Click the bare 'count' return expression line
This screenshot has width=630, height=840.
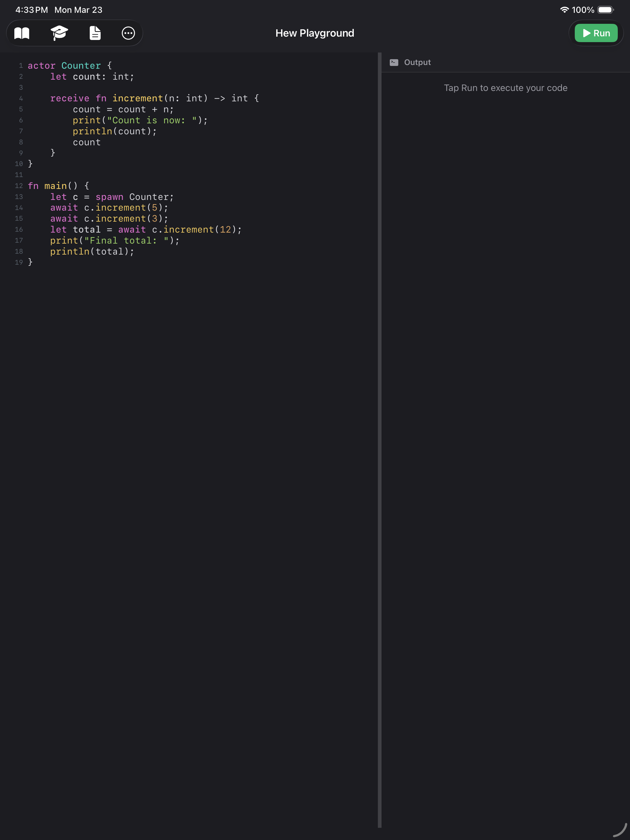tap(87, 143)
